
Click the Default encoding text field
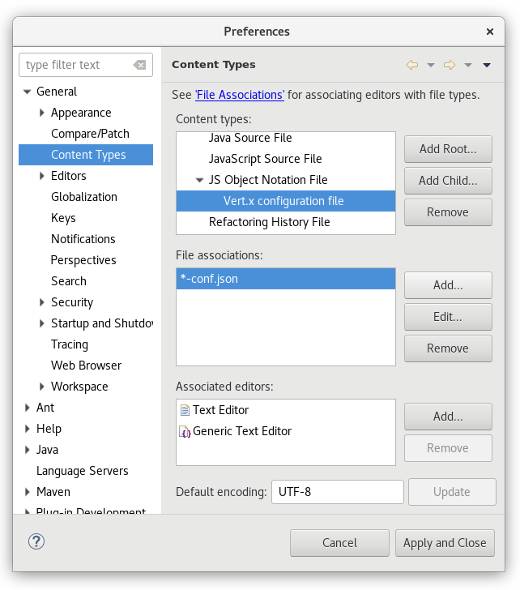(x=337, y=492)
